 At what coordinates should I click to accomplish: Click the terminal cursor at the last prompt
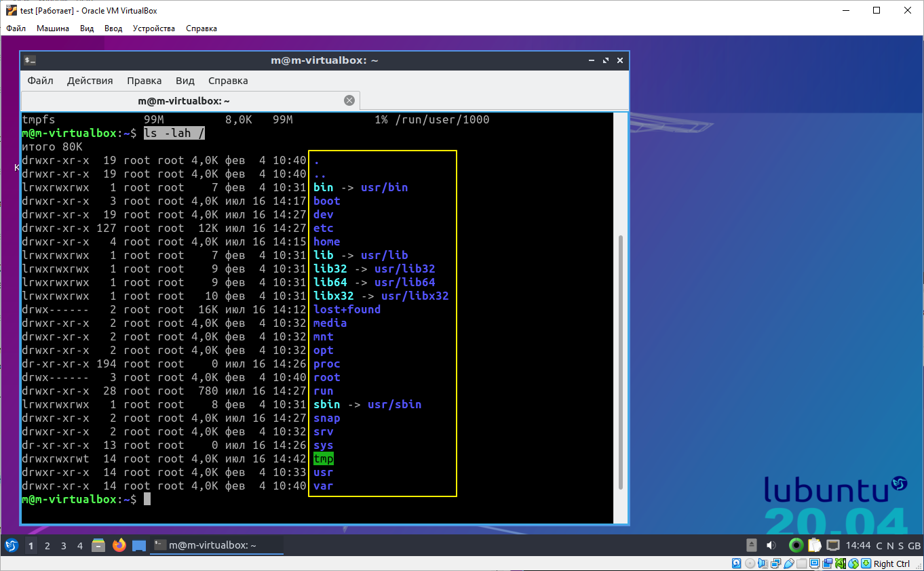click(147, 499)
